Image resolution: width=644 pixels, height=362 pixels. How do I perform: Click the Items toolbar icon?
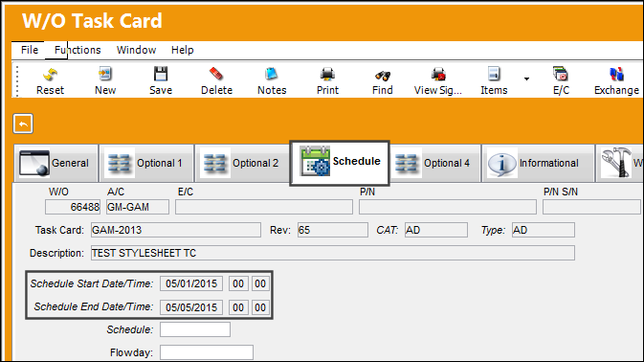tap(494, 75)
